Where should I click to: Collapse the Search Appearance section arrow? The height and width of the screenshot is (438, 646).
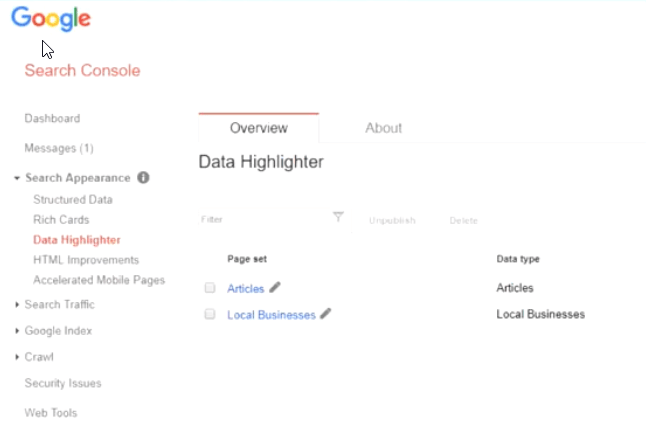click(17, 178)
